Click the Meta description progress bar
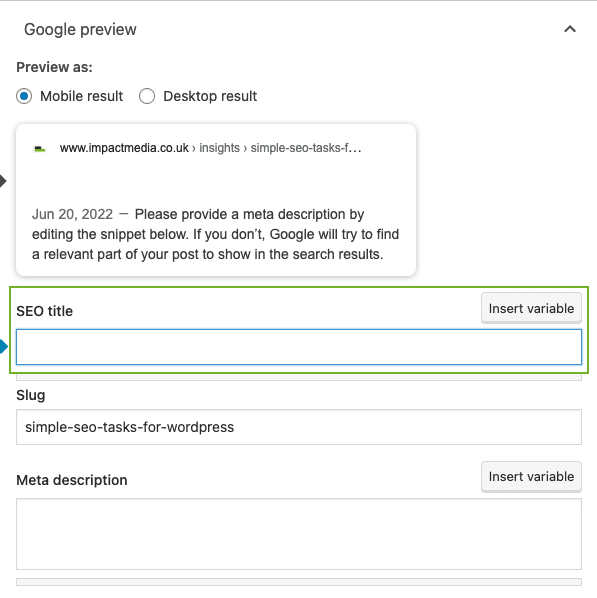The image size is (597, 598). (299, 582)
